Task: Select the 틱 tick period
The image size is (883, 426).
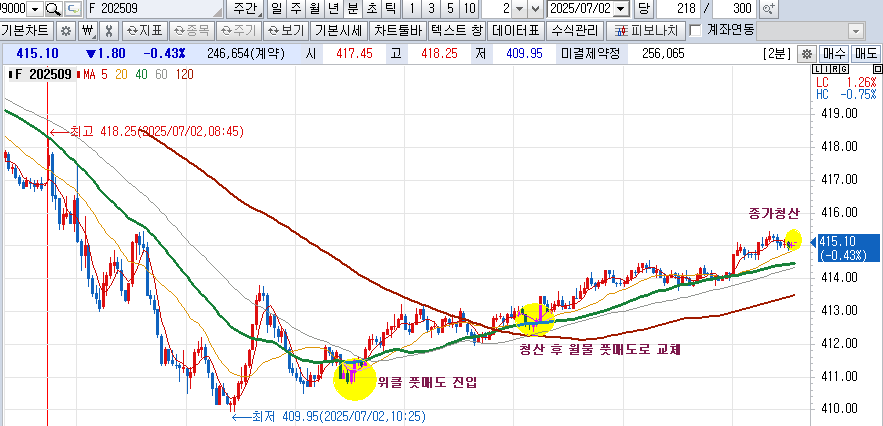Action: [x=390, y=8]
